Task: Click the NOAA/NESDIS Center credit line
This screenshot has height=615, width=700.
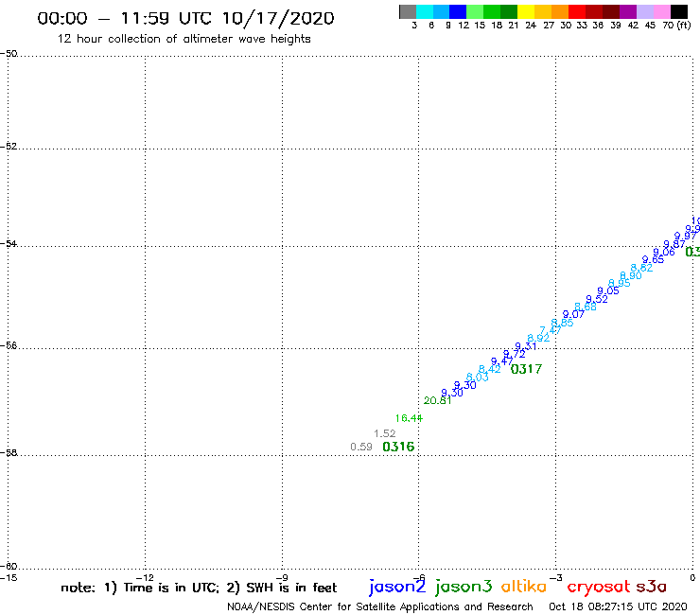Action: (380, 607)
